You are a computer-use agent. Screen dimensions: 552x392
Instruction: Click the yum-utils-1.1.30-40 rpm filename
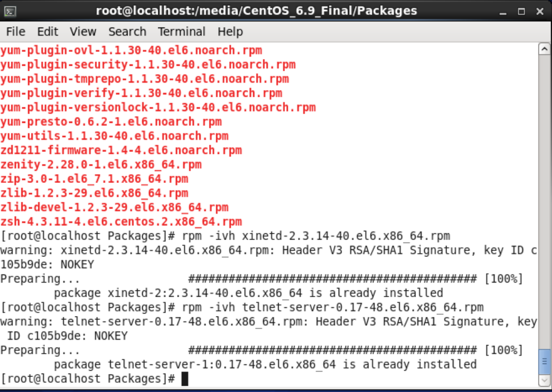[114, 136]
